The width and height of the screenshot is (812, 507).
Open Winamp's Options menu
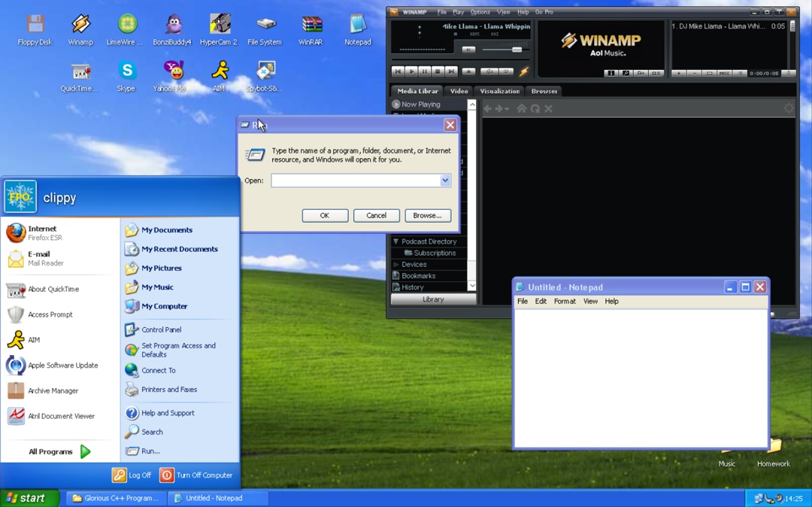click(x=480, y=12)
